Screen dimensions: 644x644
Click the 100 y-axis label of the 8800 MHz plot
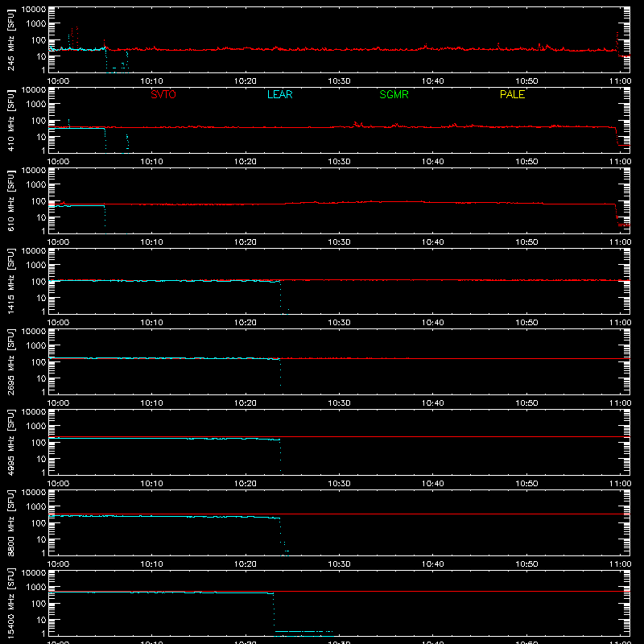tap(39, 523)
